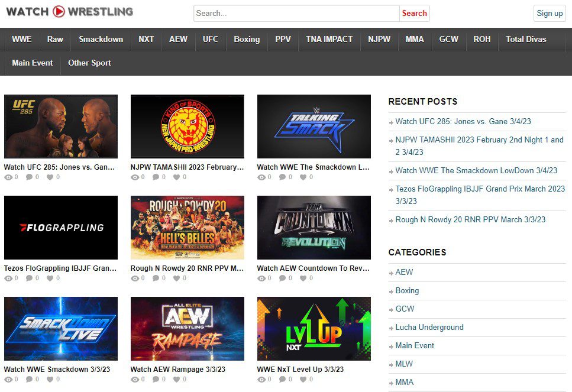Click the comment icon under NxT Level Up post
Viewport: 572px width, 392px height.
[282, 379]
